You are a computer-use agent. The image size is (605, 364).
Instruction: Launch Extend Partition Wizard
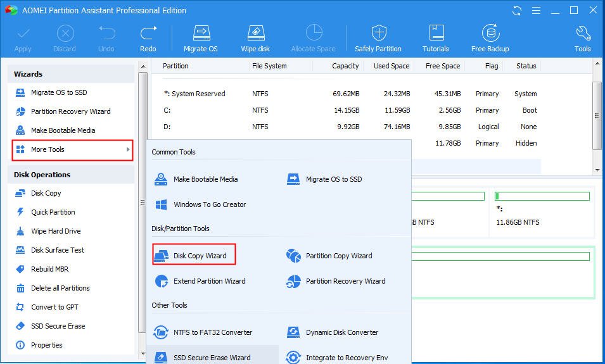click(x=200, y=281)
